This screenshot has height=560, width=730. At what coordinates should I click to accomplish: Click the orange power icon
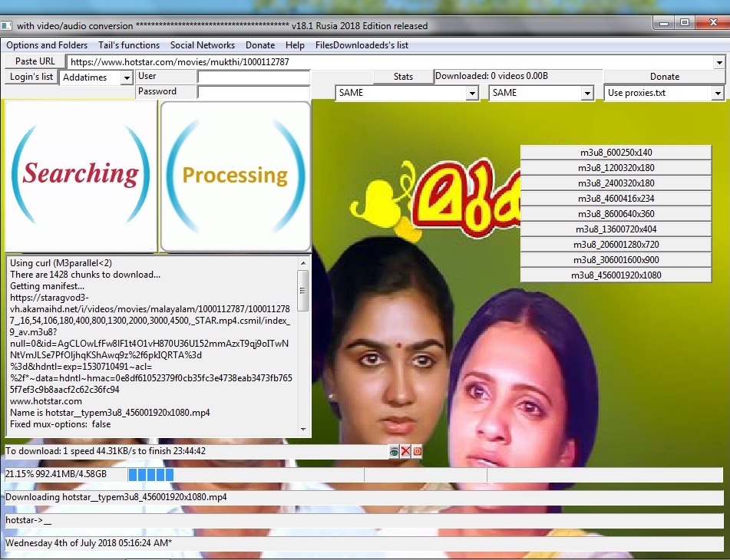click(x=417, y=451)
